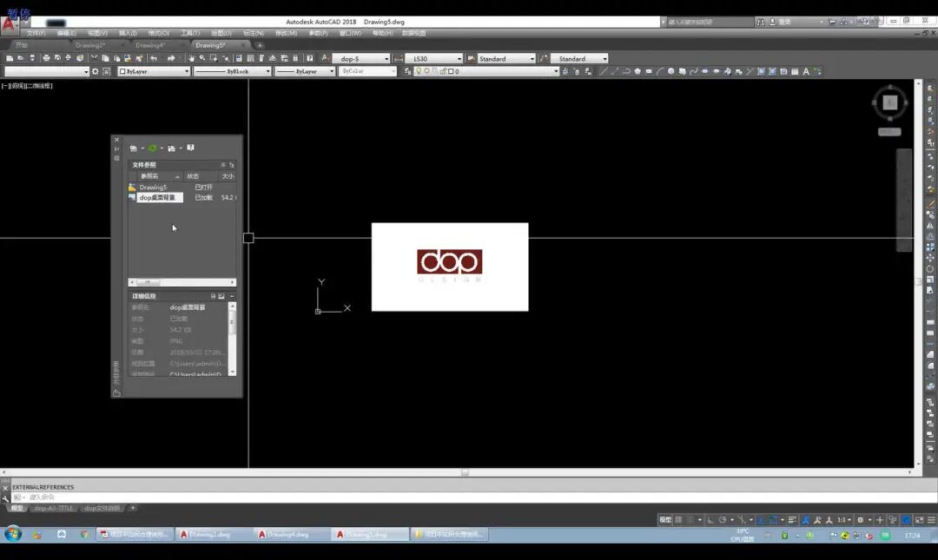Viewport: 938px width, 560px height.
Task: Click the file references horizontal scrollbar
Action: (182, 282)
